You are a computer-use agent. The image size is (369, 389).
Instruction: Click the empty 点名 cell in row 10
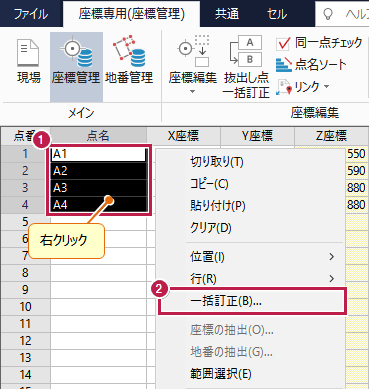[99, 307]
